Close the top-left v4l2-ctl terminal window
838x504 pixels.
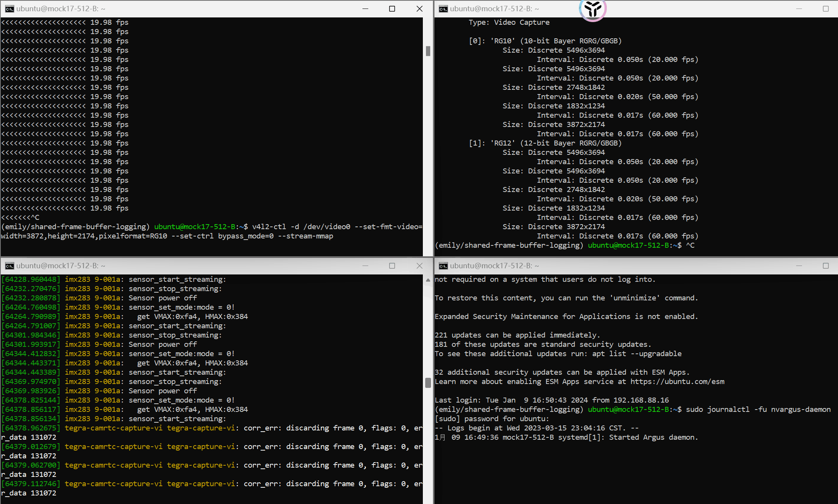[x=419, y=9]
